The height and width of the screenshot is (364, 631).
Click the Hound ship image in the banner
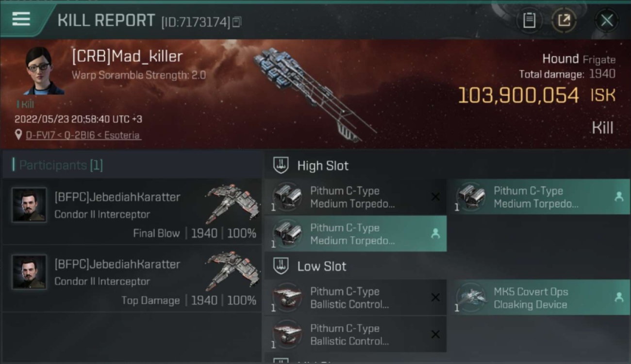tap(313, 92)
